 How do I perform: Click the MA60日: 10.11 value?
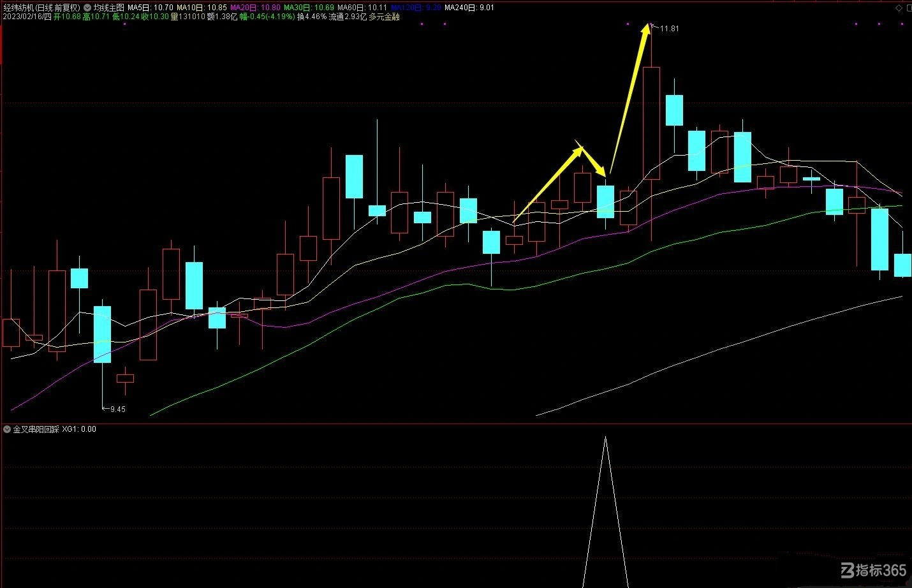pos(362,8)
